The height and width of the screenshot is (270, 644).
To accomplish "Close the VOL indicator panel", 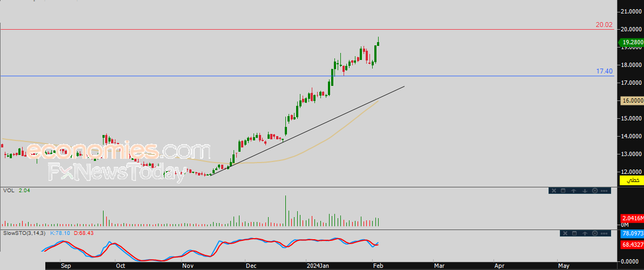I will tap(553, 191).
